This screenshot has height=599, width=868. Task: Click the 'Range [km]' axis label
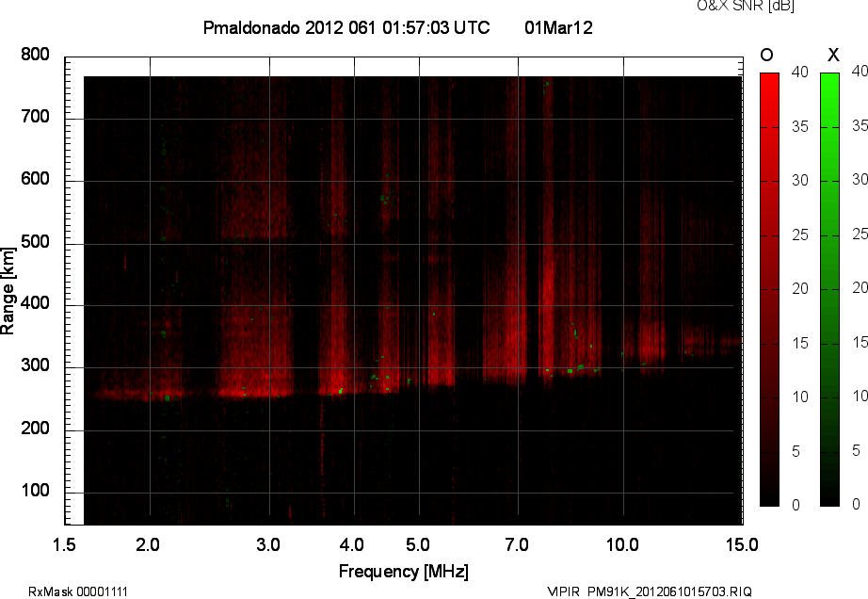(8, 291)
